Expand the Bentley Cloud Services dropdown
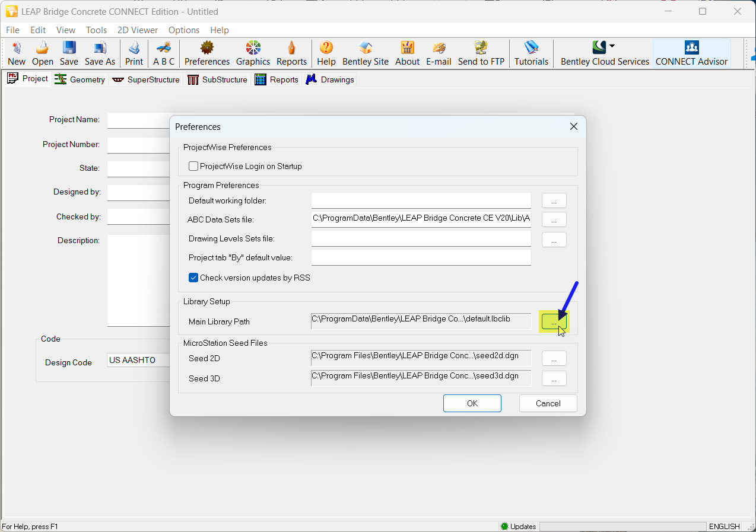 612,46
